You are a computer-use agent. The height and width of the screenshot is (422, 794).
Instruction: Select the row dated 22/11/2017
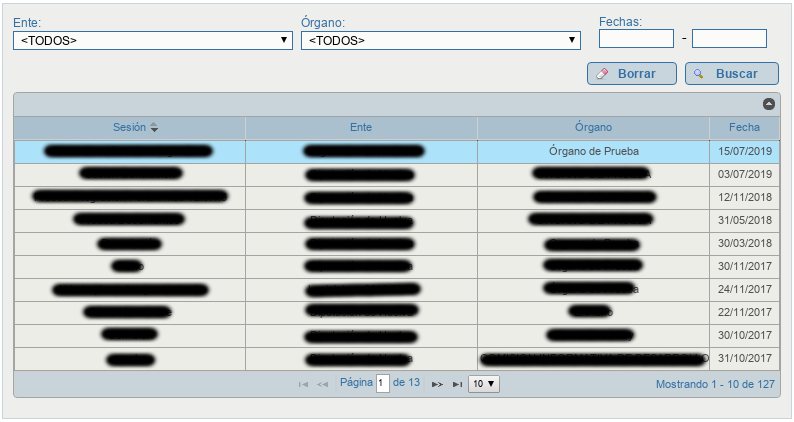click(x=397, y=313)
